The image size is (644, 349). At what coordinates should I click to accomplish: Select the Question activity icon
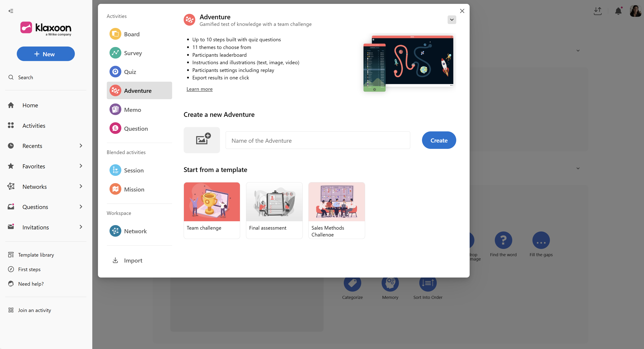pos(115,128)
